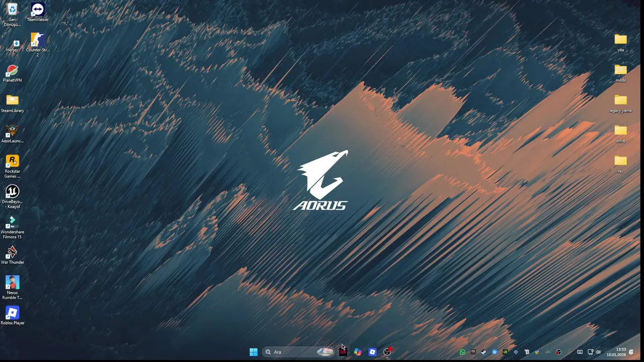Launch the TeamViewer desktop shortcut

coord(38,13)
